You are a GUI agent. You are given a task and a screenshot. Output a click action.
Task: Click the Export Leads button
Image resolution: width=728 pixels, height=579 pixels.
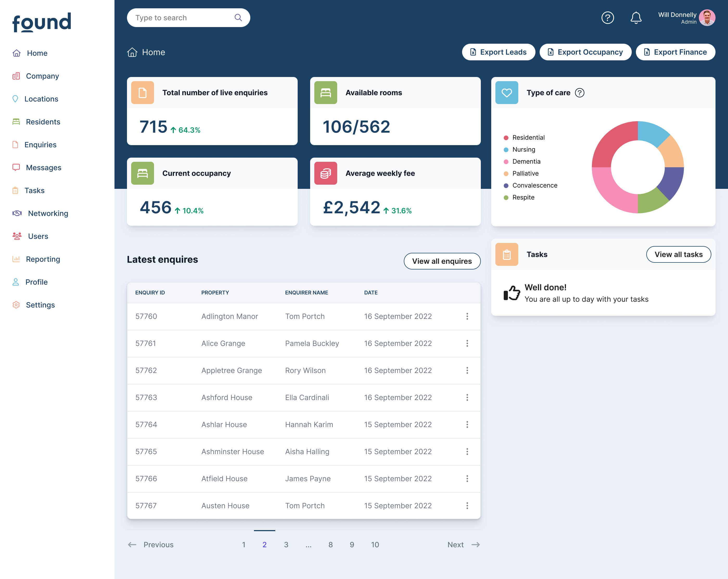[x=499, y=52]
